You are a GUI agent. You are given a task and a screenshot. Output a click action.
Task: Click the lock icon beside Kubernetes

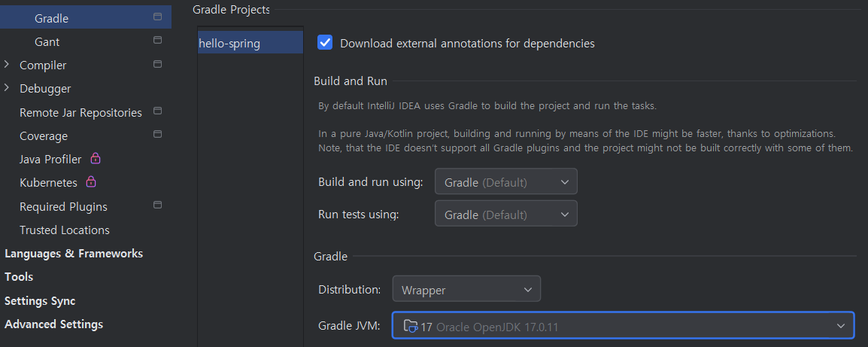pos(91,181)
